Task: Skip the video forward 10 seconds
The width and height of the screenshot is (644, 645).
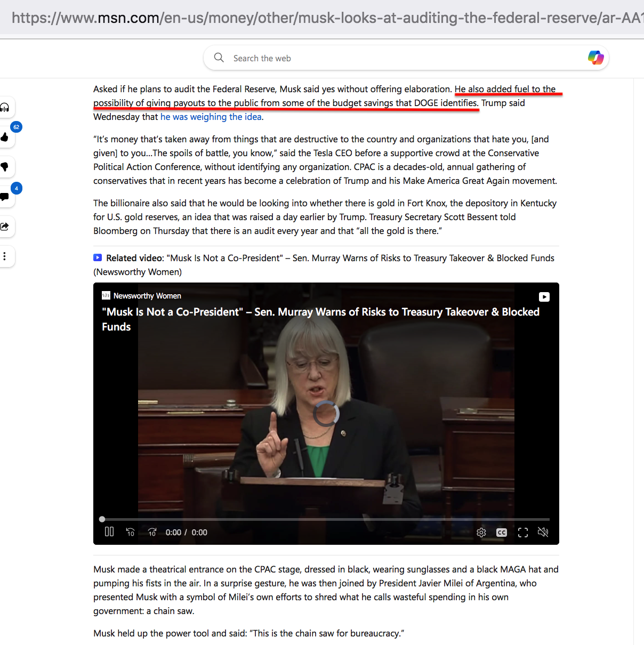Action: pos(152,532)
